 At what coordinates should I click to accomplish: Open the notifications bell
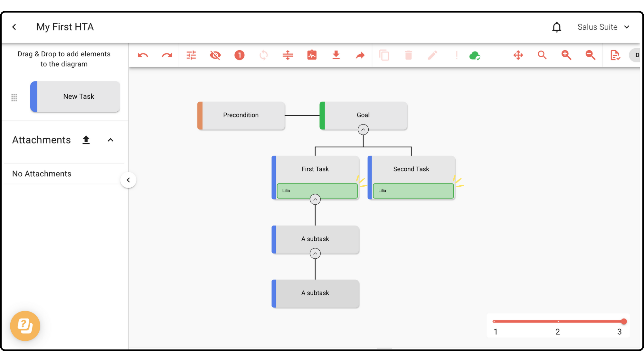coord(556,27)
